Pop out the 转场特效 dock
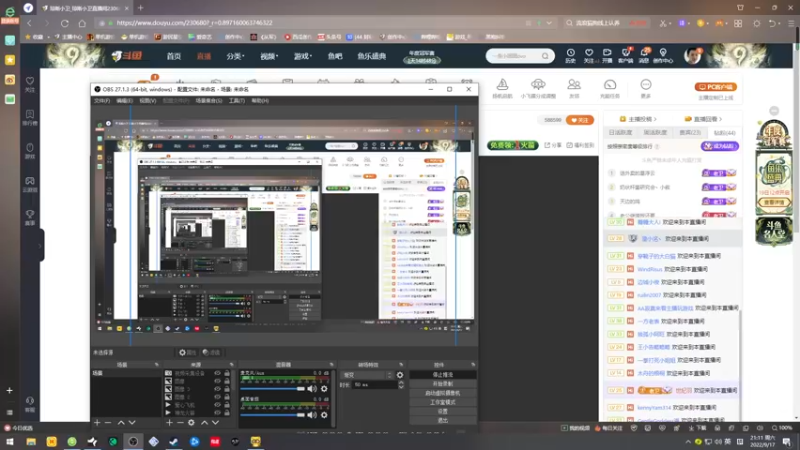The image size is (800, 450). 401,365
